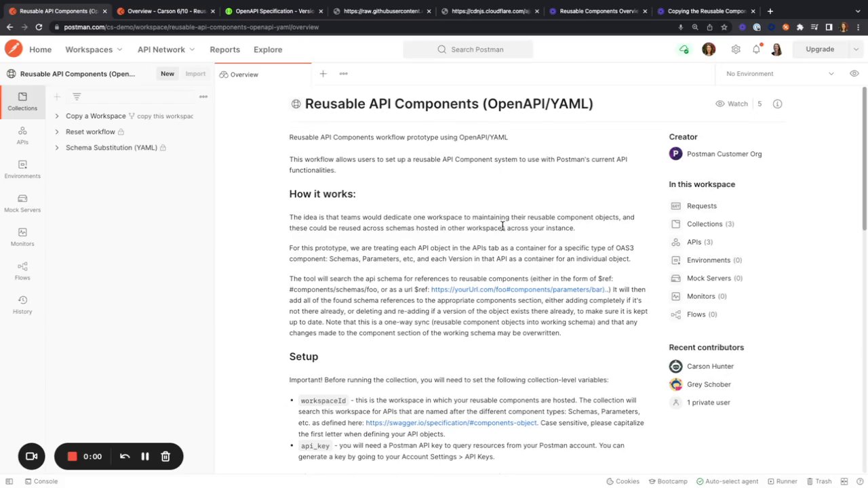
Task: Watch this workspace
Action: pyautogui.click(x=732, y=104)
